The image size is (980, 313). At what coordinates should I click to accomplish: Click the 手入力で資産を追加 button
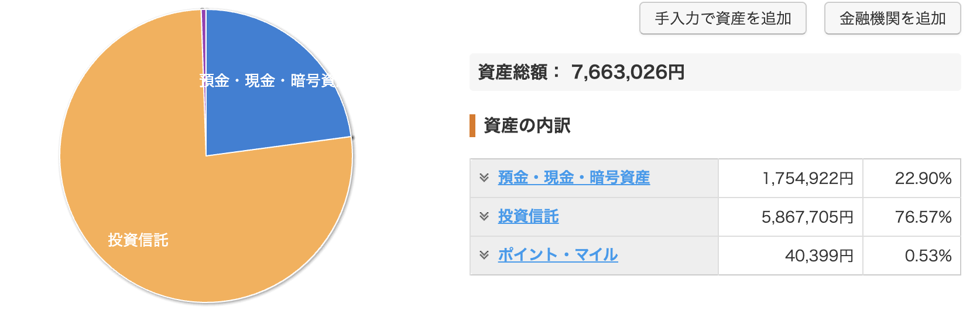tap(722, 19)
